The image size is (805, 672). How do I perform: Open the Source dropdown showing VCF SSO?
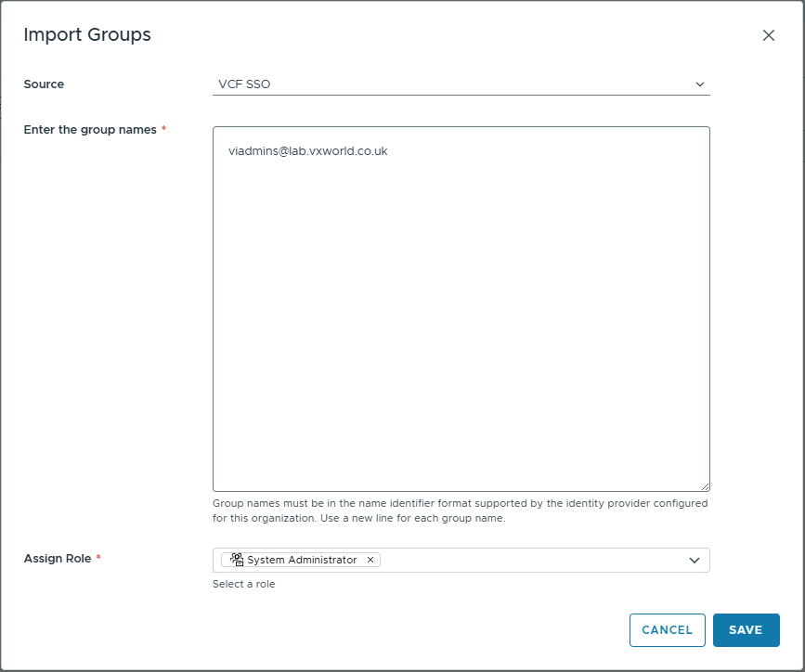tap(460, 84)
